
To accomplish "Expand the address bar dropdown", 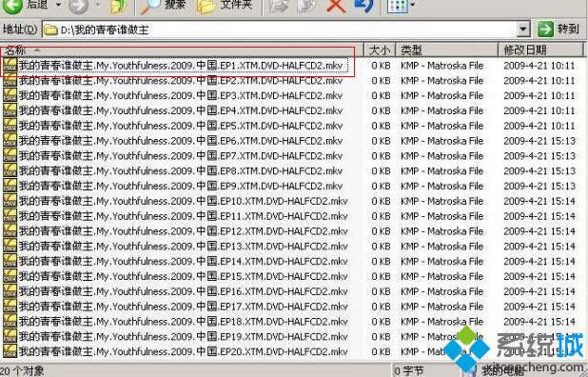I will [523, 30].
